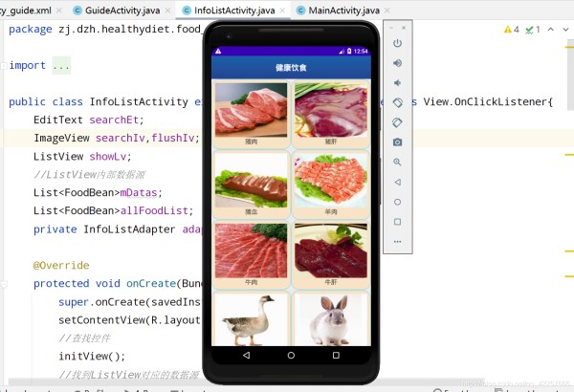Screen dimensions: 574x392
Task: Click the emulator power button icon
Action: coord(398,43)
